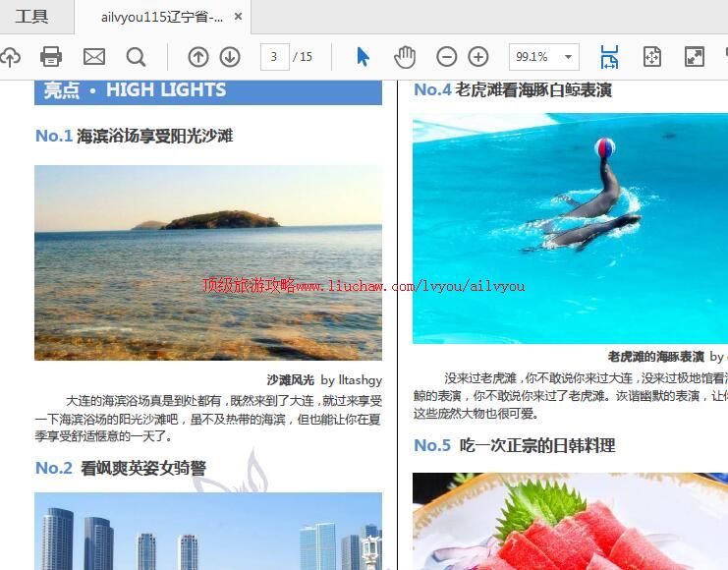This screenshot has width=728, height=570.
Task: Click the dolphin show photo
Action: (x=570, y=226)
